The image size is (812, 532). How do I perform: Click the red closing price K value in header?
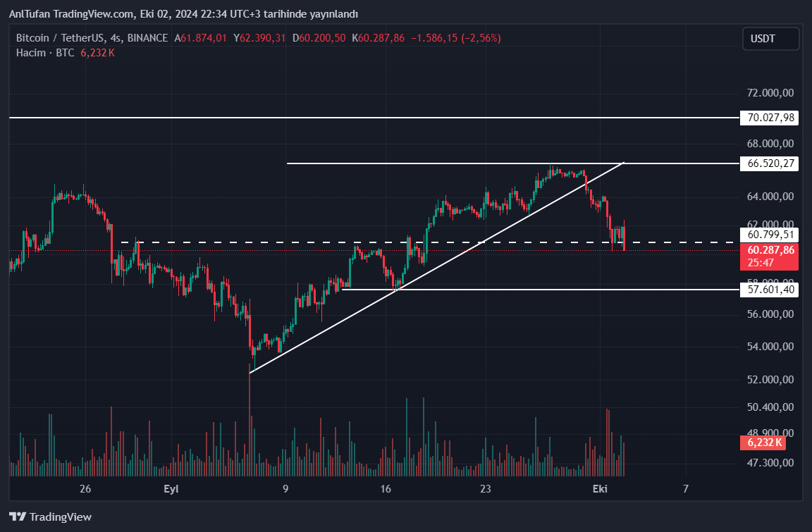(381, 38)
